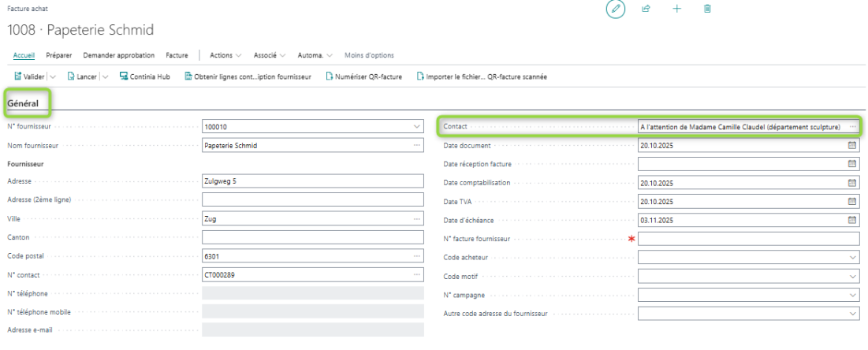Open the N° campagne dropdown
Image resolution: width=868 pixels, height=350 pixels.
pyautogui.click(x=852, y=295)
